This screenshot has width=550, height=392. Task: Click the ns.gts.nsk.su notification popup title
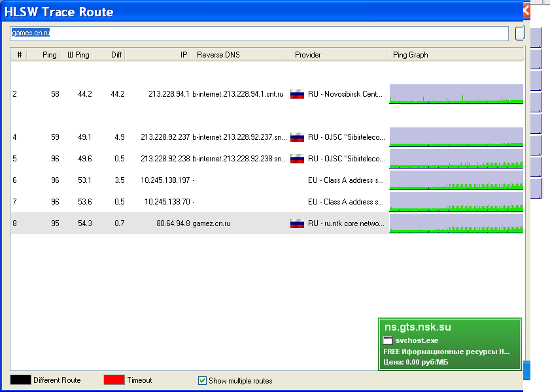click(x=418, y=327)
